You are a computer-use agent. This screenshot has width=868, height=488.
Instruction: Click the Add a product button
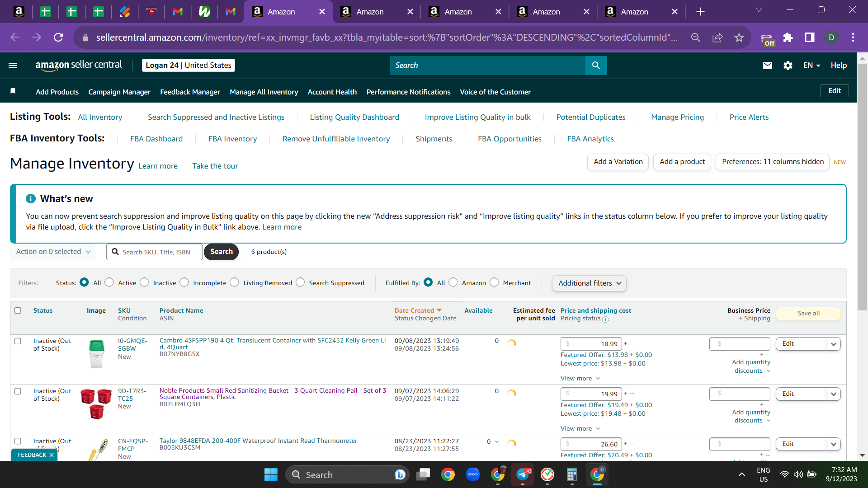(x=682, y=162)
